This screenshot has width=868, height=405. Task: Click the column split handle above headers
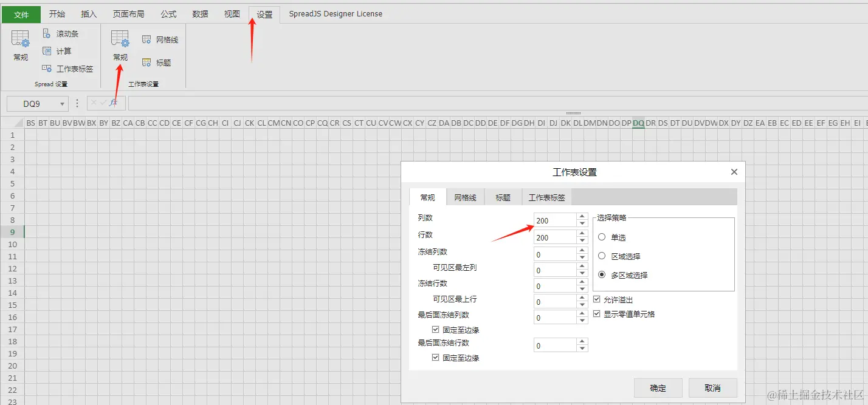[x=573, y=113]
